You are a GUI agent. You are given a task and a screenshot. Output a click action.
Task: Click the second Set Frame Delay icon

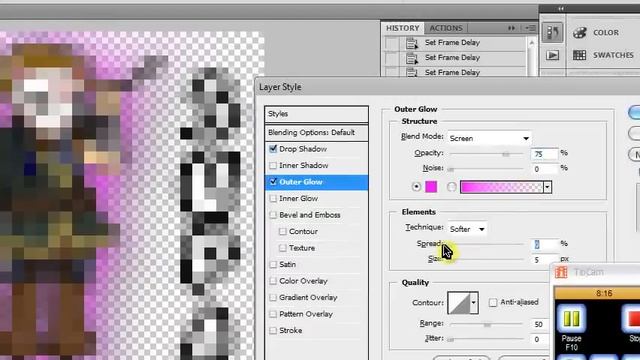pyautogui.click(x=412, y=58)
